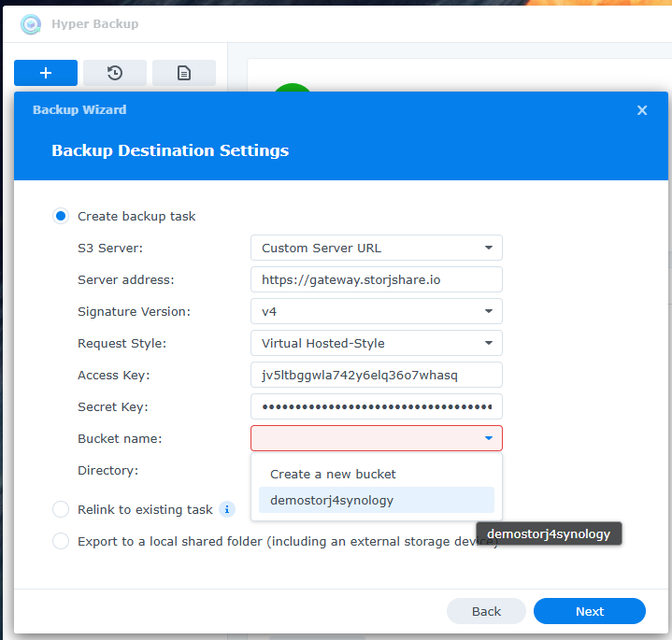The height and width of the screenshot is (640, 672).
Task: Click the info icon beside Relink to existing task
Action: [x=227, y=509]
